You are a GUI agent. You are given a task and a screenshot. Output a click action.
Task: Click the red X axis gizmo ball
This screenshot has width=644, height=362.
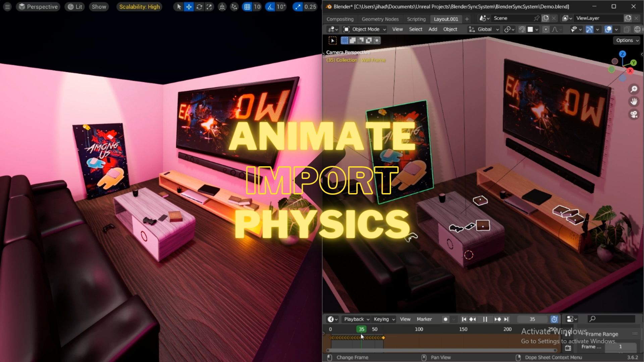coord(630,71)
